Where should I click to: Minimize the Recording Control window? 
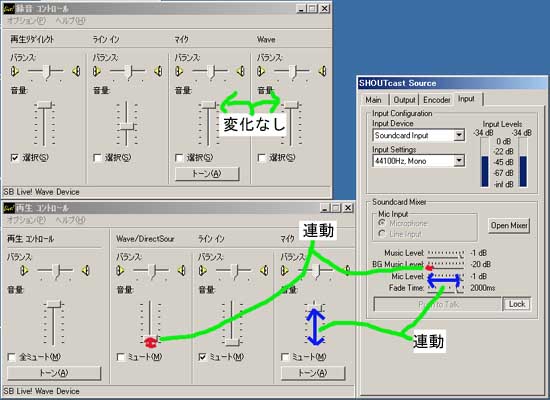coord(301,8)
